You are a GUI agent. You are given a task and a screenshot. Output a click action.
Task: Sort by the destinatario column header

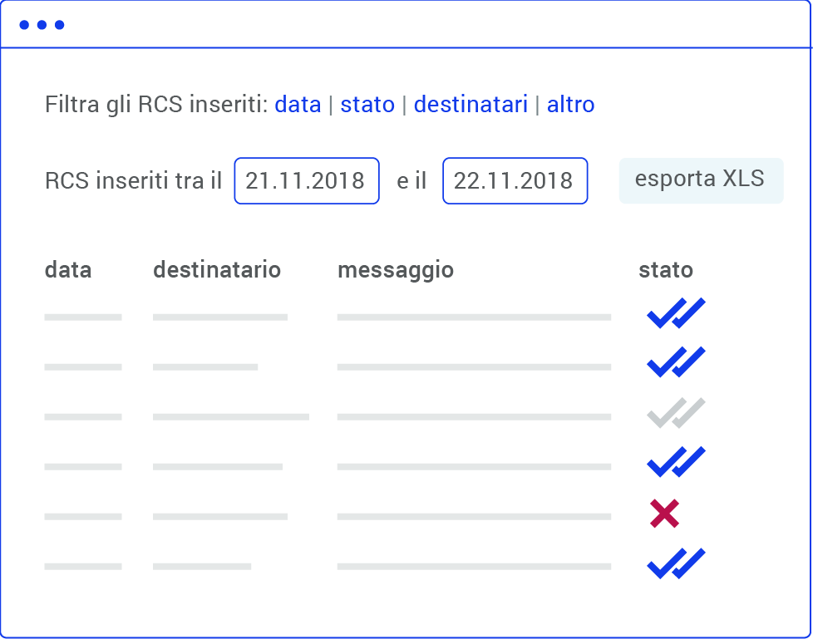[x=217, y=270]
